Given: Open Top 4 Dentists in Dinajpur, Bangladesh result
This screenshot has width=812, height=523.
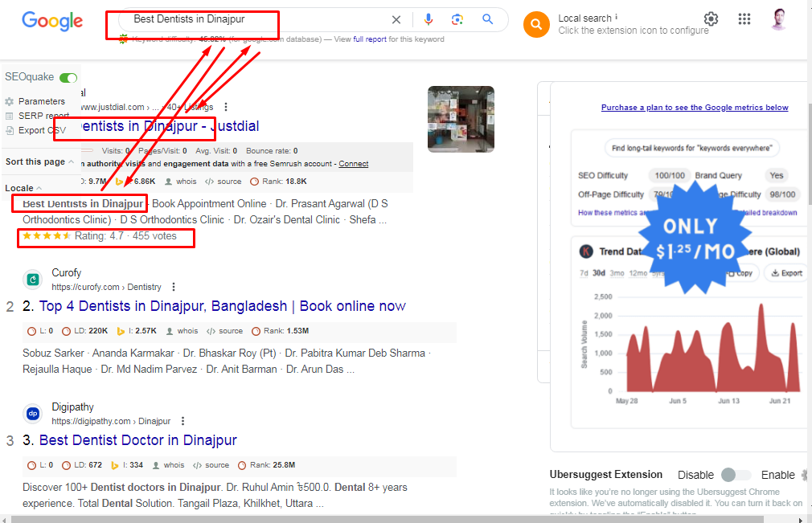Looking at the screenshot, I should [x=222, y=306].
